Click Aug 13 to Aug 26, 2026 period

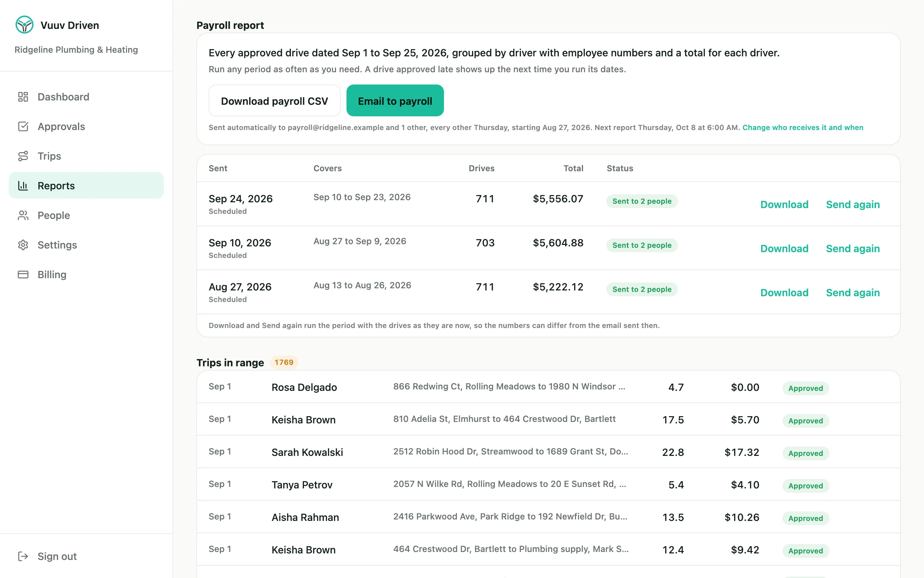click(x=362, y=285)
